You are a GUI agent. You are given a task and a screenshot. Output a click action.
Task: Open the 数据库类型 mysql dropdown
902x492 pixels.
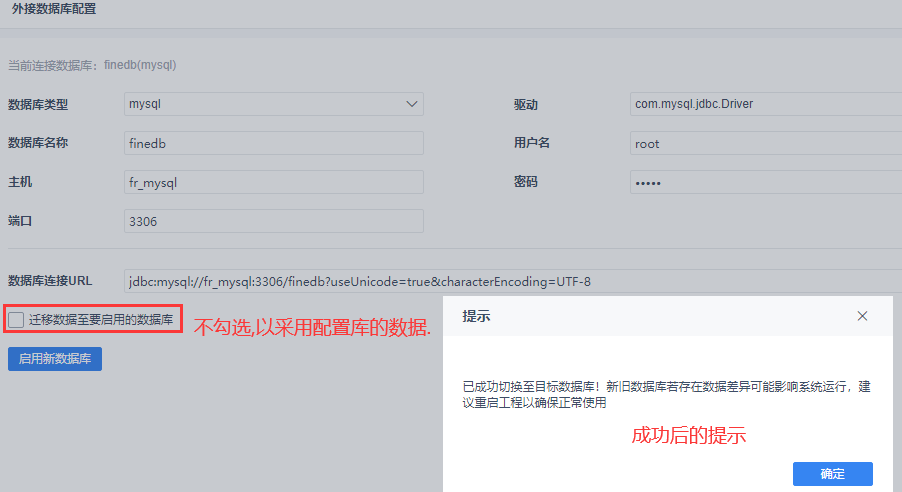(273, 104)
